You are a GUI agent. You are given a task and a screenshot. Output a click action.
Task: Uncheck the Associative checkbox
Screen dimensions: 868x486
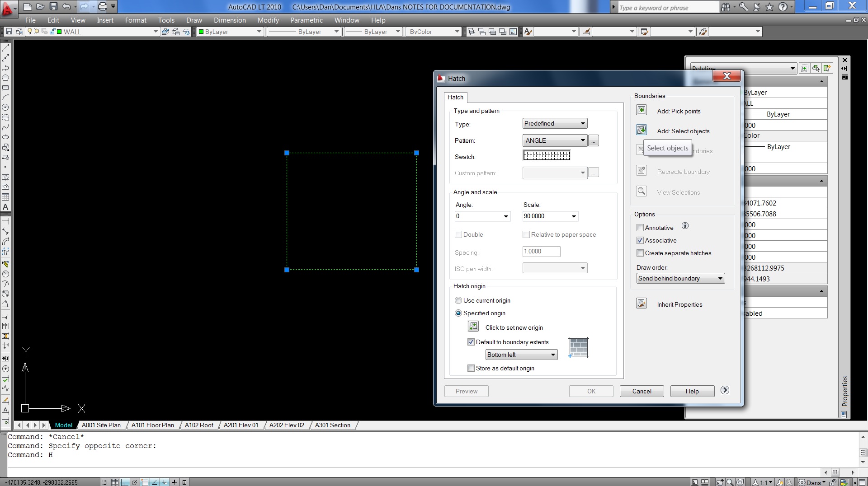[640, 240]
